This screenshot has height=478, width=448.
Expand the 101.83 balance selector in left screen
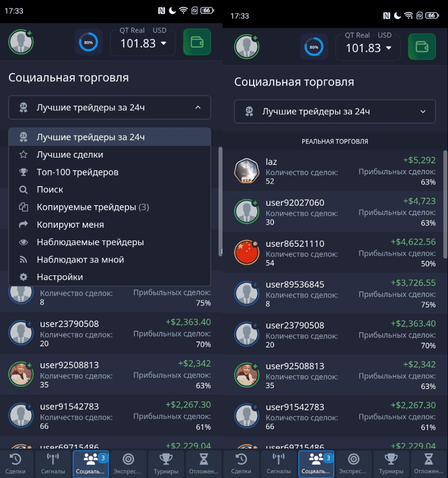143,43
